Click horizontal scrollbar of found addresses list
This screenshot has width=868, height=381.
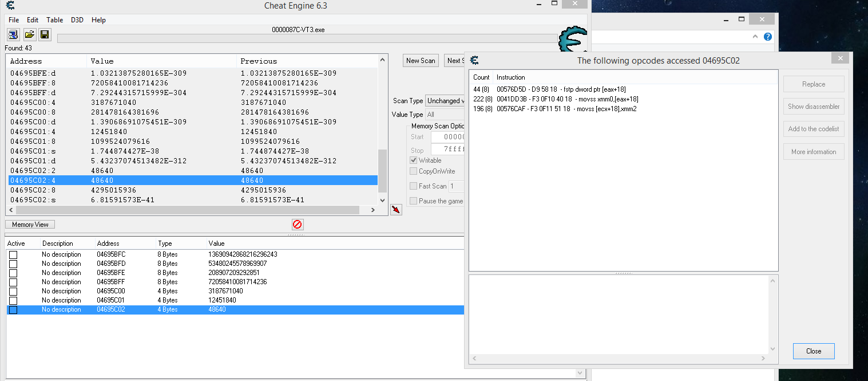point(189,210)
